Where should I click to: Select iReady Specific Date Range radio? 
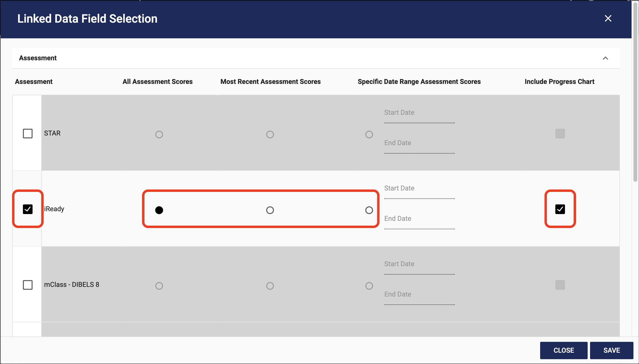369,210
